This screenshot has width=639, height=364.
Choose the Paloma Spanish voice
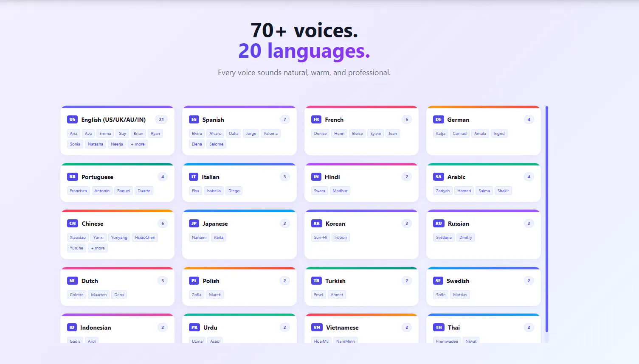271,134
